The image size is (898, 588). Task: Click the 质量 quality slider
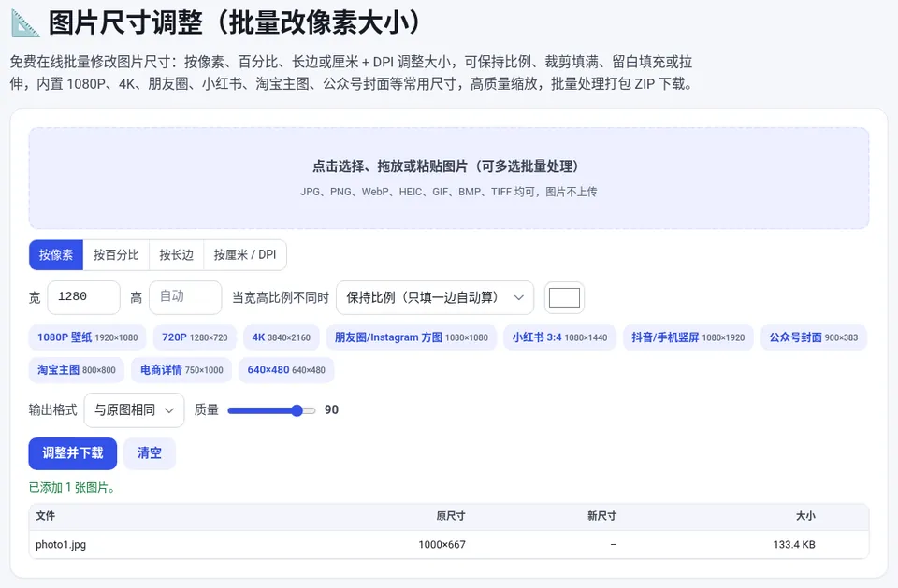click(271, 410)
